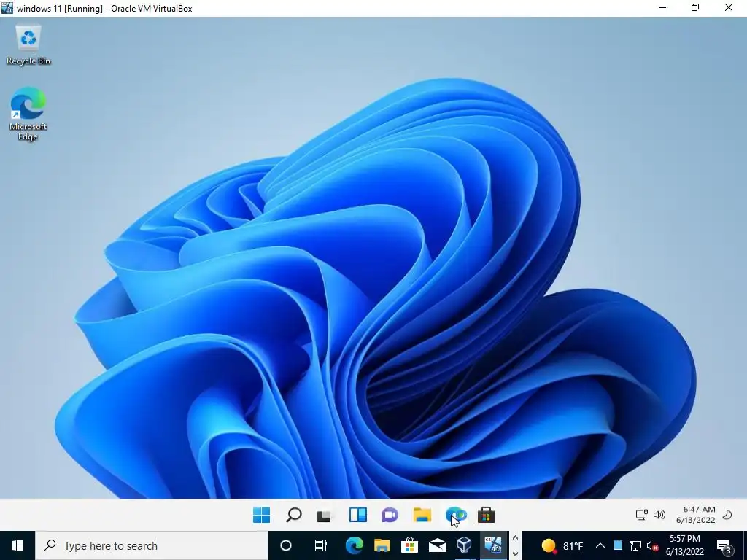Viewport: 747px width, 560px height.
Task: Close the VirtualBox VM window
Action: pos(729,8)
